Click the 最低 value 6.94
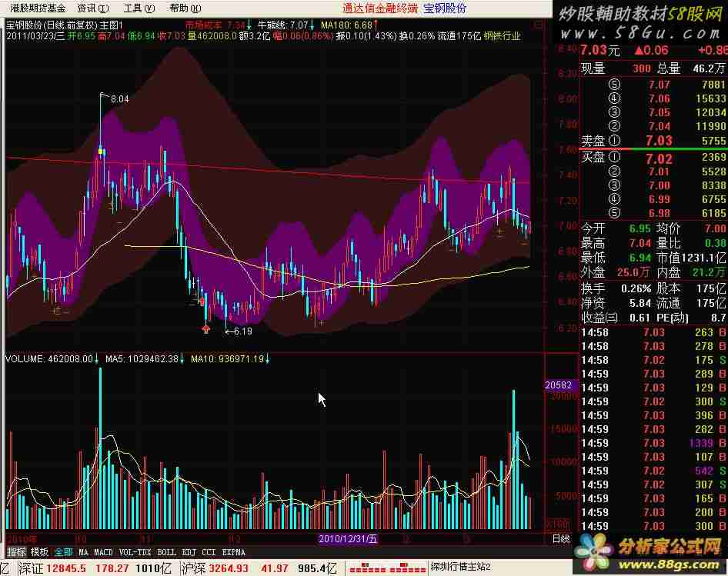The width and height of the screenshot is (728, 576). [640, 257]
